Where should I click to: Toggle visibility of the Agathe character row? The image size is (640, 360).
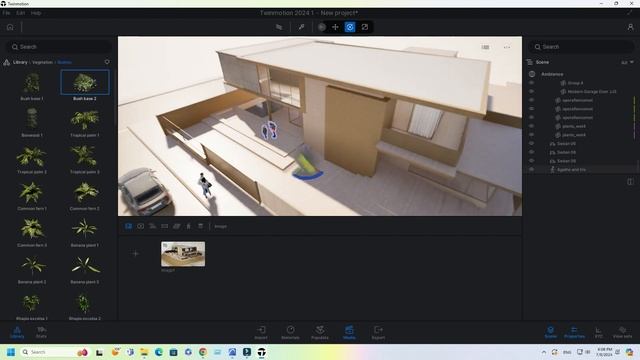click(x=531, y=169)
